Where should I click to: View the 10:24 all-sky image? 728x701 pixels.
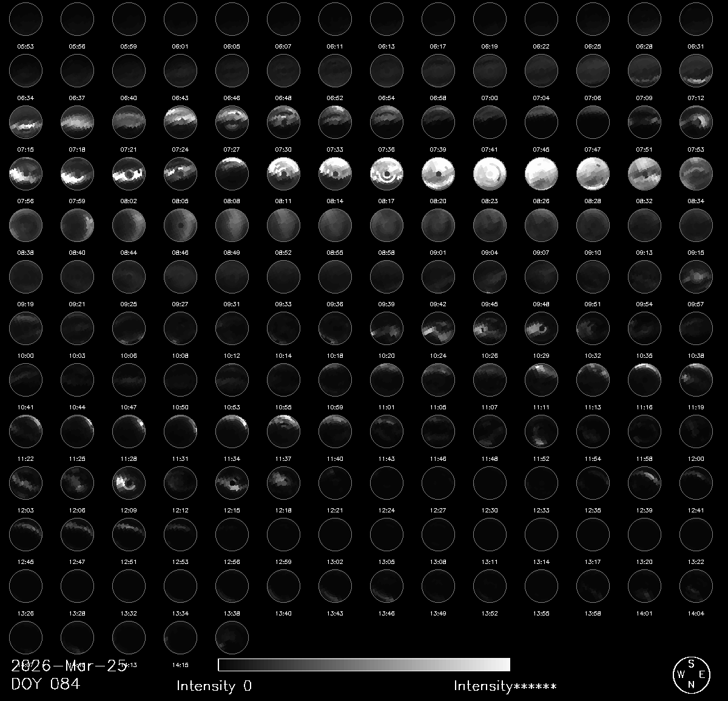pyautogui.click(x=438, y=327)
